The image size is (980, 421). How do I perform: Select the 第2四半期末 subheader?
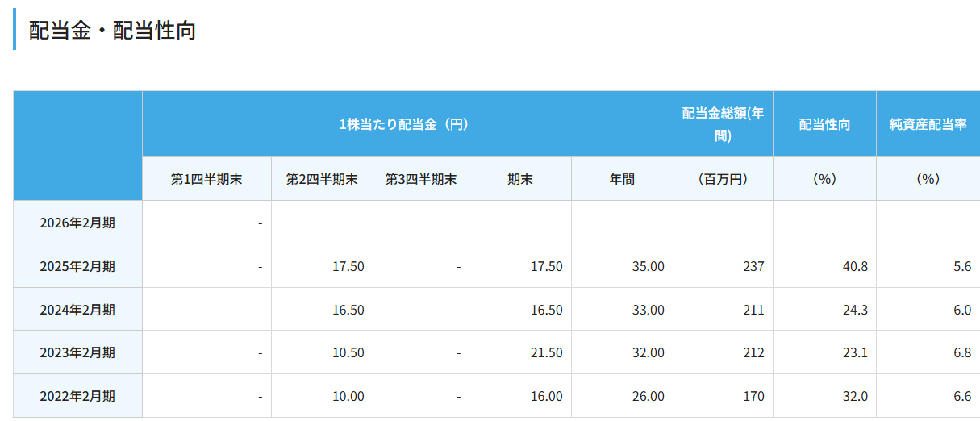322,179
